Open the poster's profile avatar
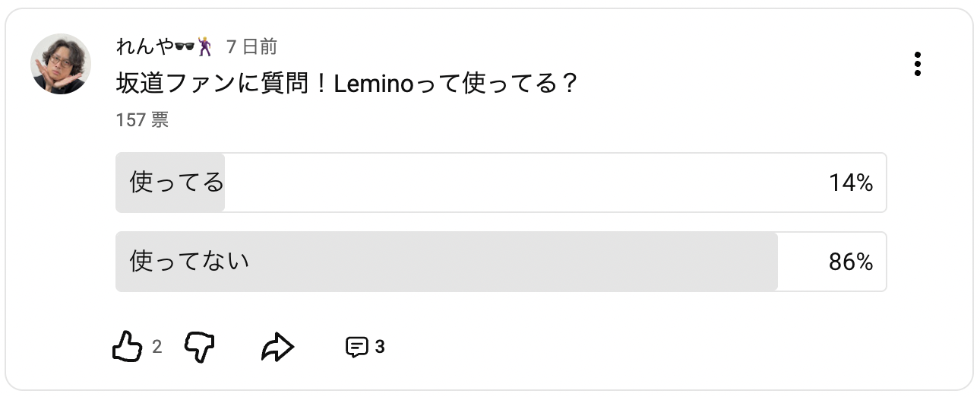 tap(61, 64)
